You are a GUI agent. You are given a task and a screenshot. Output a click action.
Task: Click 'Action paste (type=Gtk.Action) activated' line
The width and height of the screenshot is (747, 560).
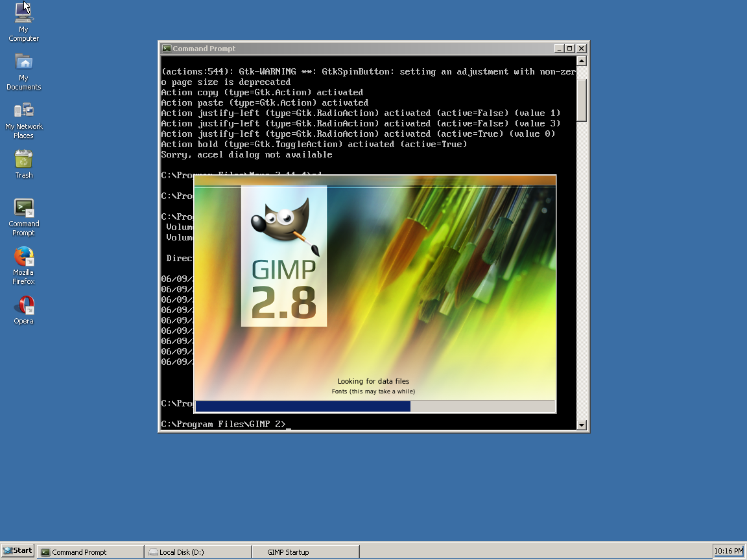click(x=265, y=103)
